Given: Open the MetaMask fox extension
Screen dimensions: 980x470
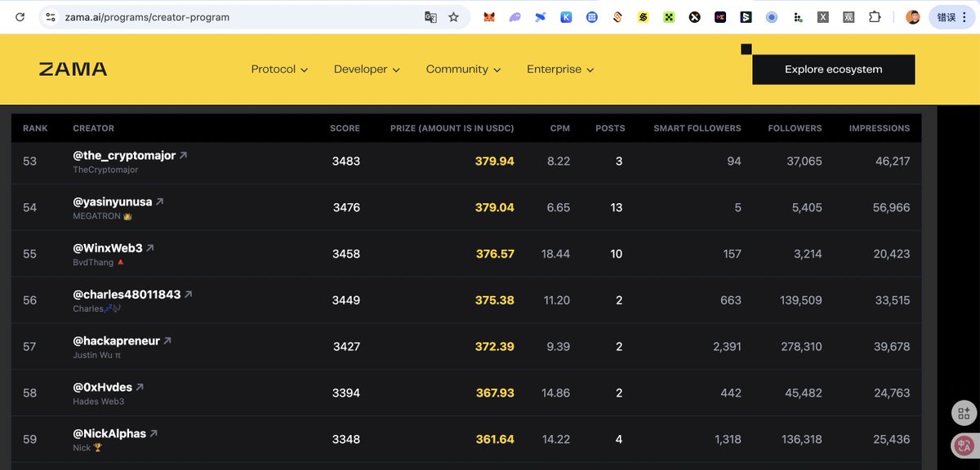Looking at the screenshot, I should [x=488, y=16].
